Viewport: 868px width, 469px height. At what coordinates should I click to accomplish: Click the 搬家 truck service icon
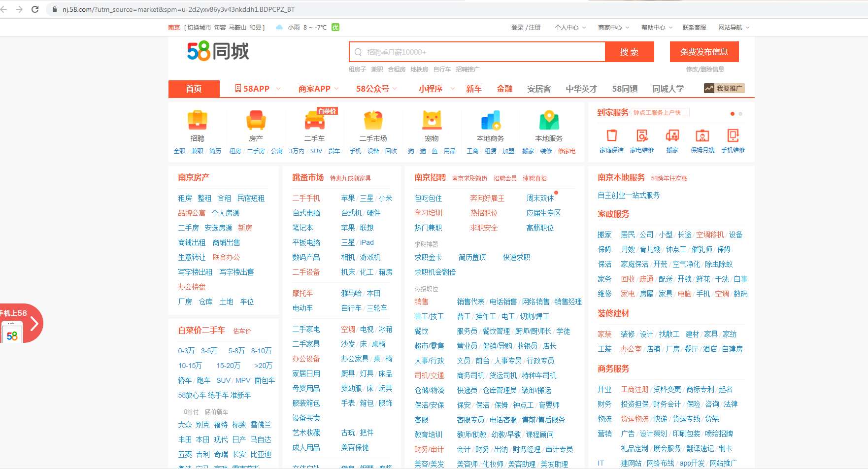coord(672,135)
